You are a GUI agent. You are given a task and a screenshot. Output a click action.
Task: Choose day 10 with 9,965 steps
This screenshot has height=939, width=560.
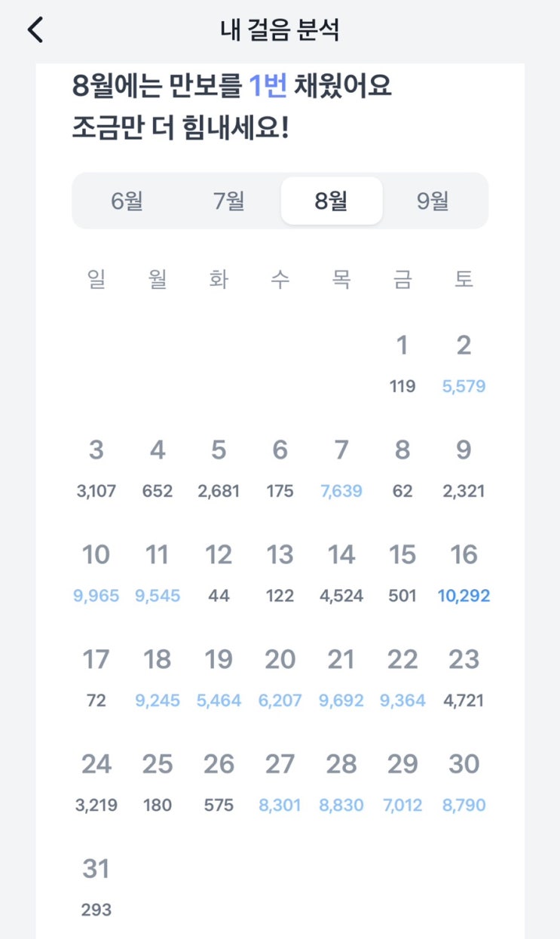tap(96, 574)
